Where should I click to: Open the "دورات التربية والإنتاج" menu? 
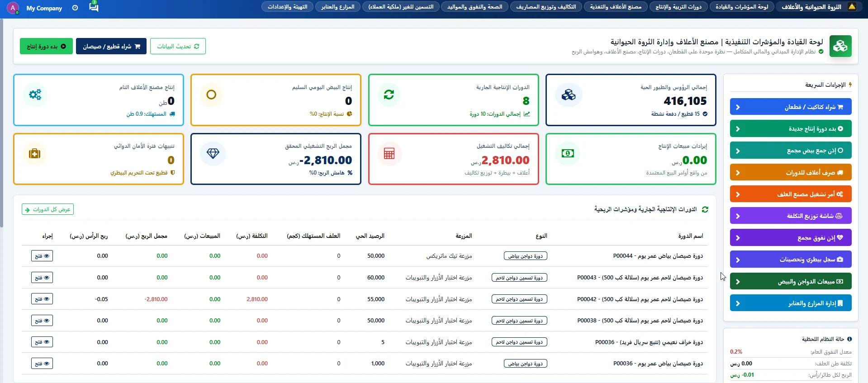point(678,7)
